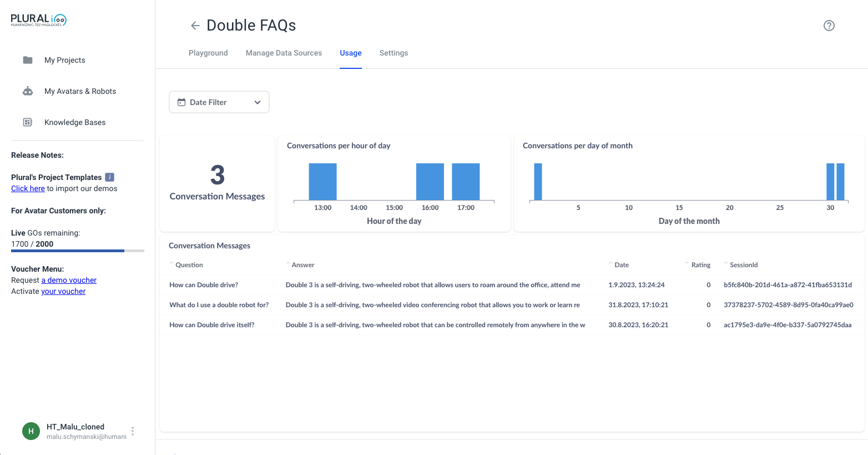Select the Usage tab

click(351, 53)
